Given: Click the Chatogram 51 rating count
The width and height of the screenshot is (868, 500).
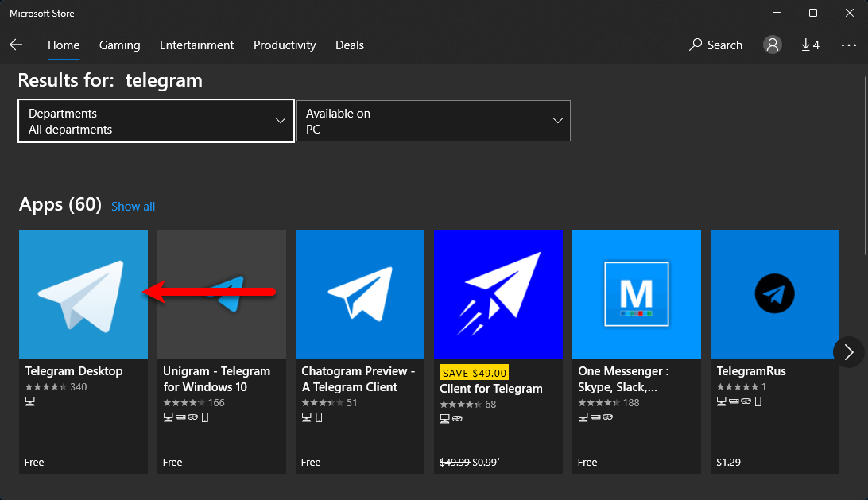Looking at the screenshot, I should point(352,402).
